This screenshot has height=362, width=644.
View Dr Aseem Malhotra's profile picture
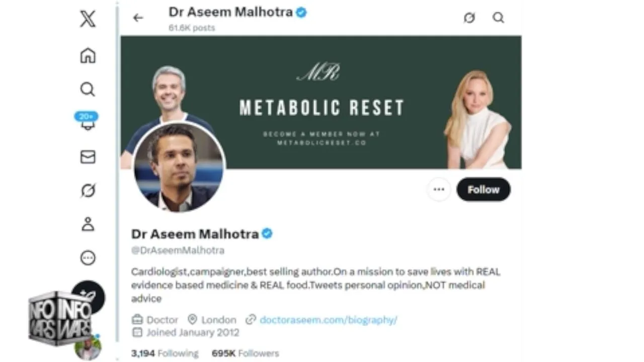click(179, 167)
